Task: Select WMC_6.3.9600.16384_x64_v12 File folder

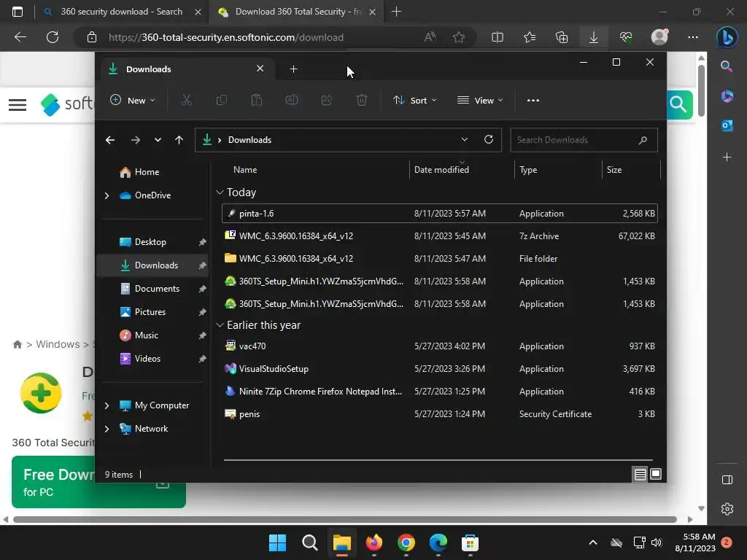Action: (x=440, y=259)
